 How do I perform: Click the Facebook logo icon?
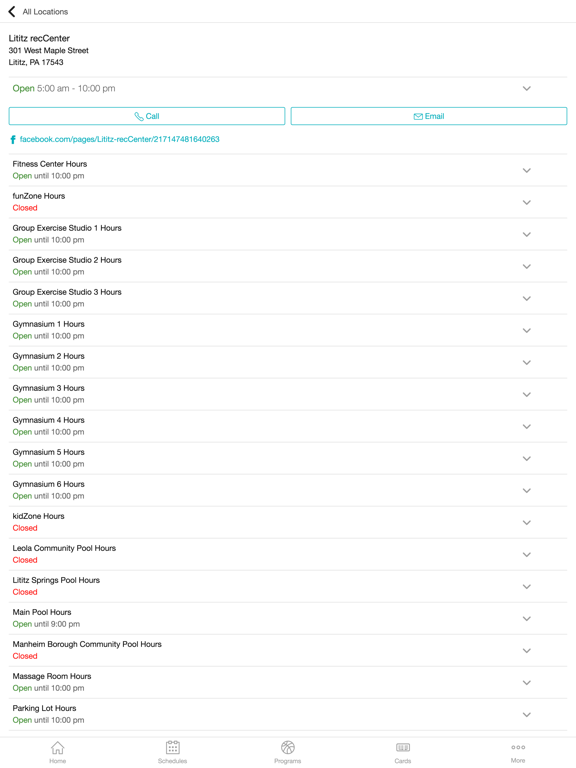[x=13, y=140]
